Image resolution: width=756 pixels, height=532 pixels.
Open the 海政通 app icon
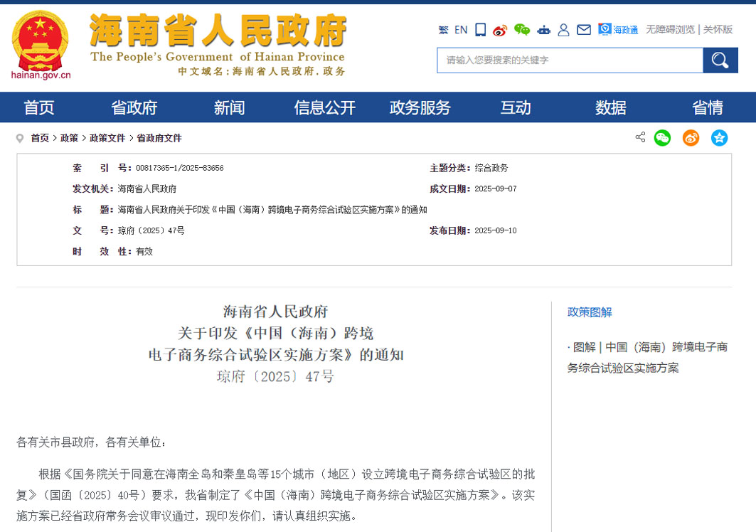(615, 29)
